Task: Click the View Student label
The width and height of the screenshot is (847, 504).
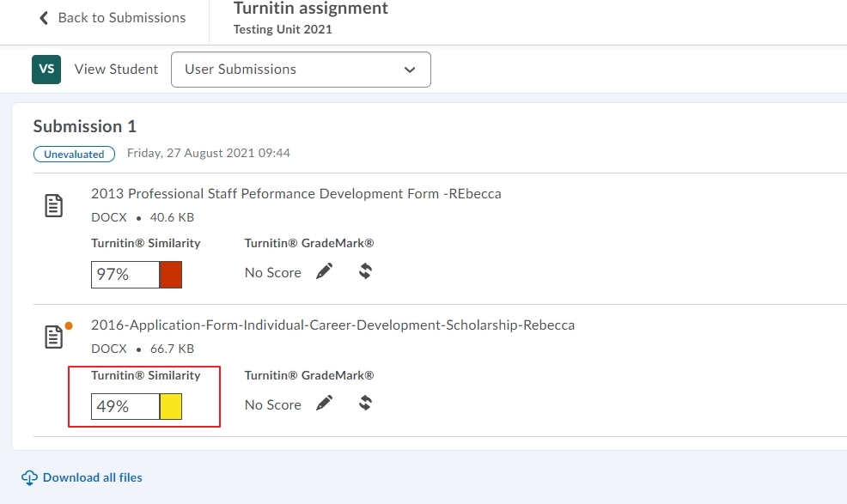Action: coord(116,70)
